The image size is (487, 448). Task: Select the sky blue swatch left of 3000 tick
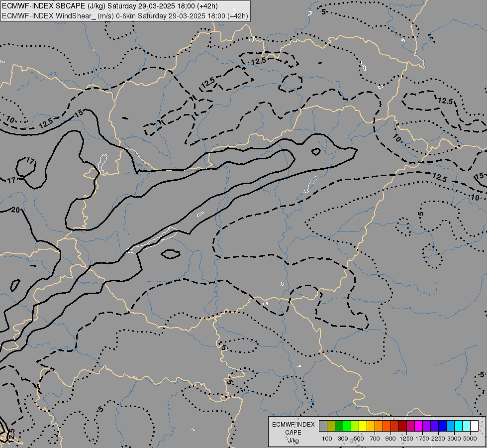pos(450,426)
